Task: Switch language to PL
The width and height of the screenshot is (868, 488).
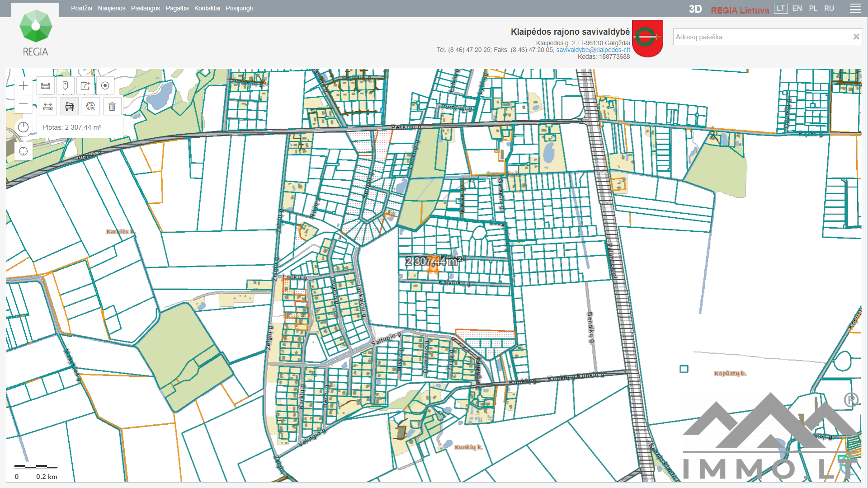Action: 813,8
